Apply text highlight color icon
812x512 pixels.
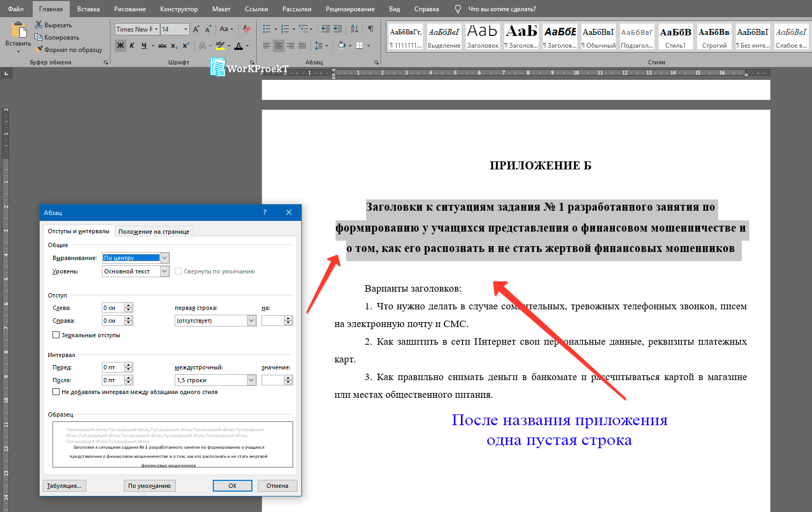click(221, 46)
